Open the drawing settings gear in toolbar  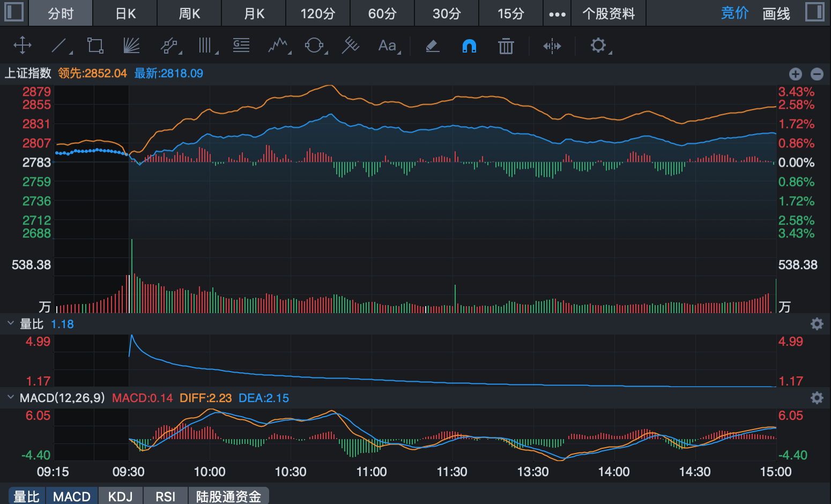pyautogui.click(x=598, y=45)
